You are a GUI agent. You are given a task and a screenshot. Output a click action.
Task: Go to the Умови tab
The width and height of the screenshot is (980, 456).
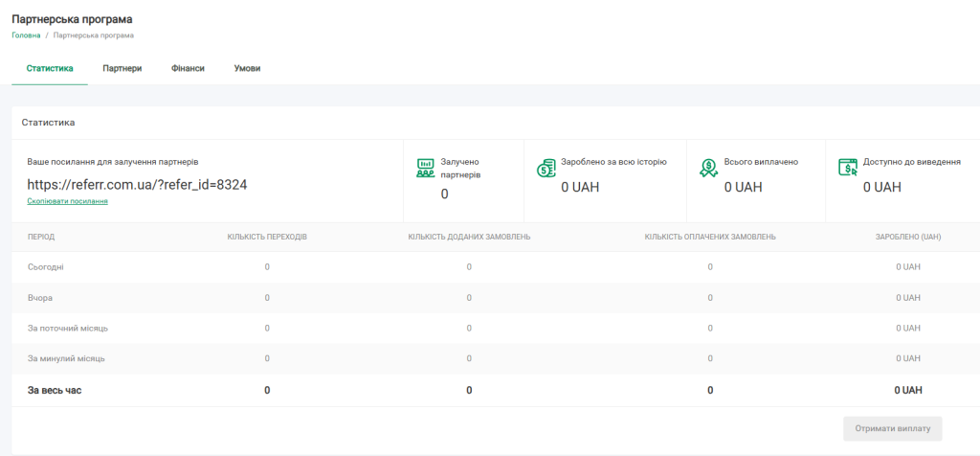point(247,68)
